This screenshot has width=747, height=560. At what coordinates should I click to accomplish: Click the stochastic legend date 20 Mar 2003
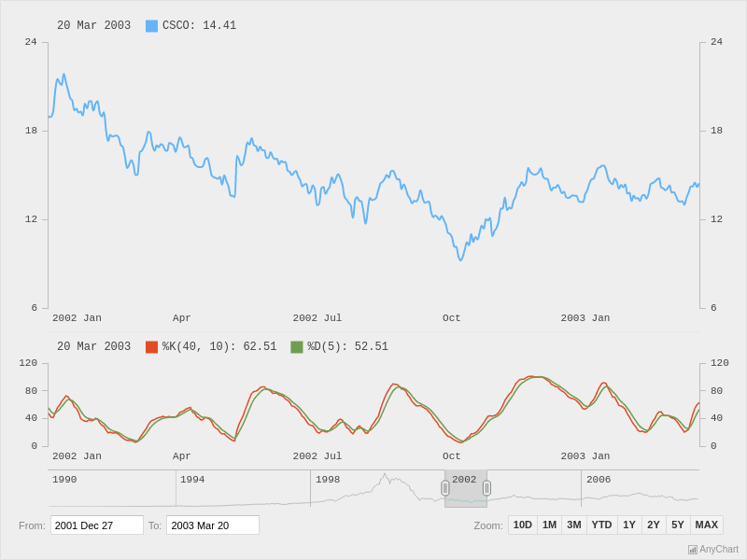coord(94,346)
